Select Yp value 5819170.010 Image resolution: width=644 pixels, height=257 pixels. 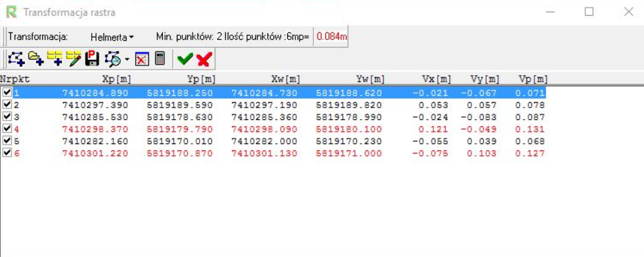pos(180,141)
